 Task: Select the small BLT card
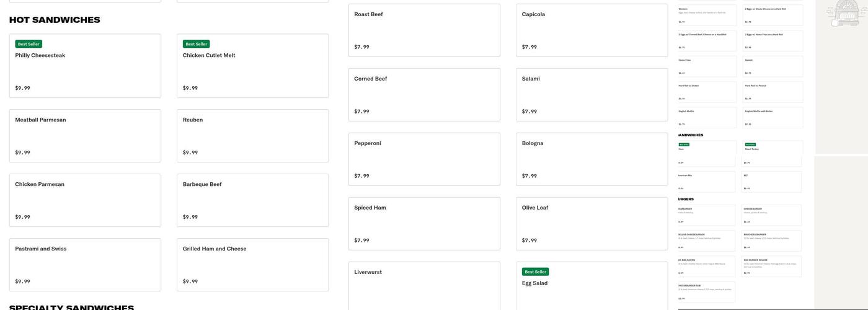click(x=772, y=182)
